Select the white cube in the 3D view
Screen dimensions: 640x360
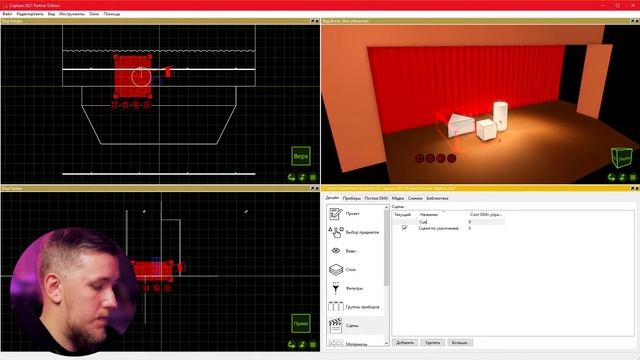point(486,129)
